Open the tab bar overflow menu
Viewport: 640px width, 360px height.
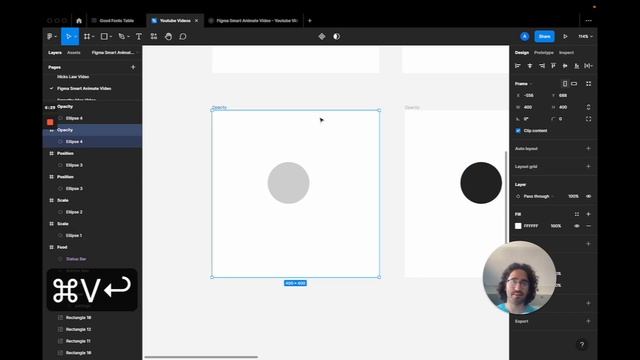pyautogui.click(x=588, y=21)
